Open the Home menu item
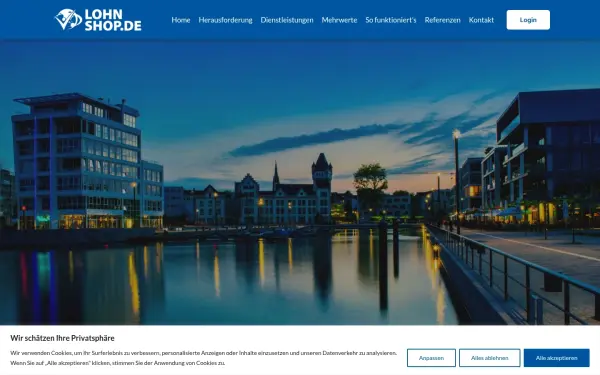This screenshot has height=375, width=600. [x=181, y=20]
